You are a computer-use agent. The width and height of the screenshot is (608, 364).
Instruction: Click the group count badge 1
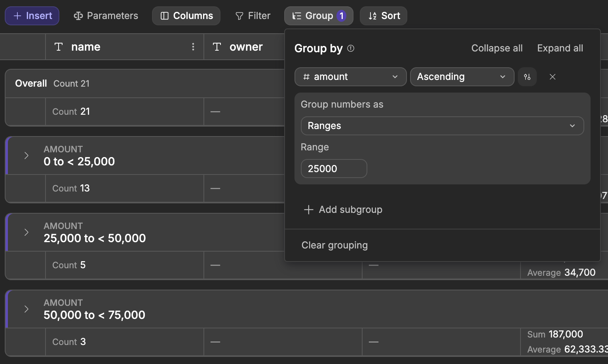pos(341,16)
